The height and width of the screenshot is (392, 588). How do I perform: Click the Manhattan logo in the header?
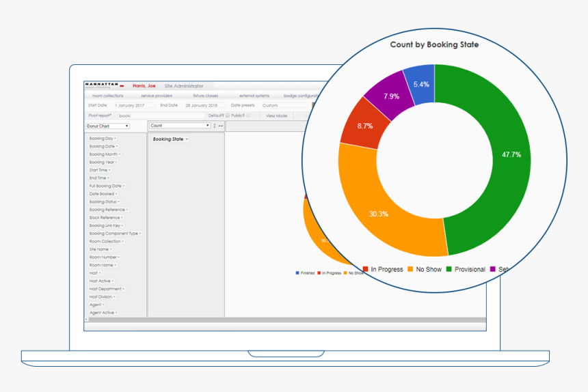(101, 85)
